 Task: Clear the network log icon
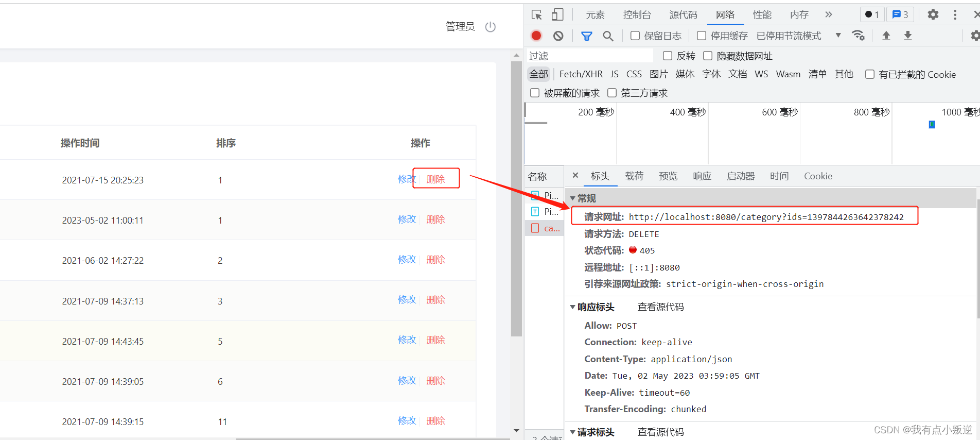point(558,36)
